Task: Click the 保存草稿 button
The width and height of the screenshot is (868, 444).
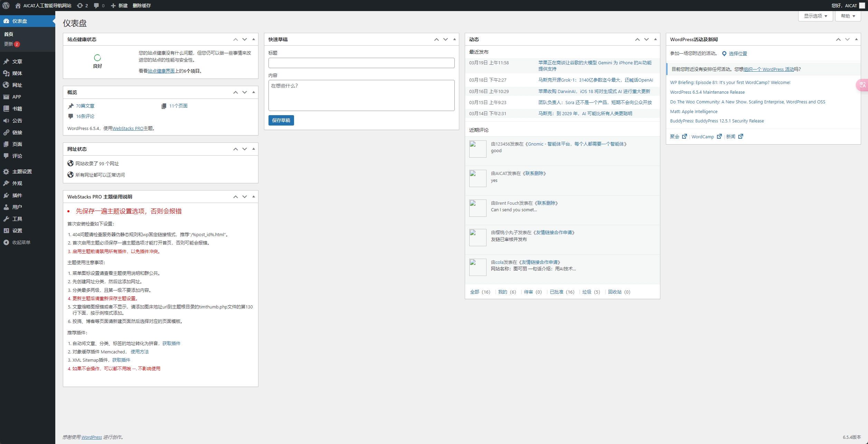Action: coord(281,120)
